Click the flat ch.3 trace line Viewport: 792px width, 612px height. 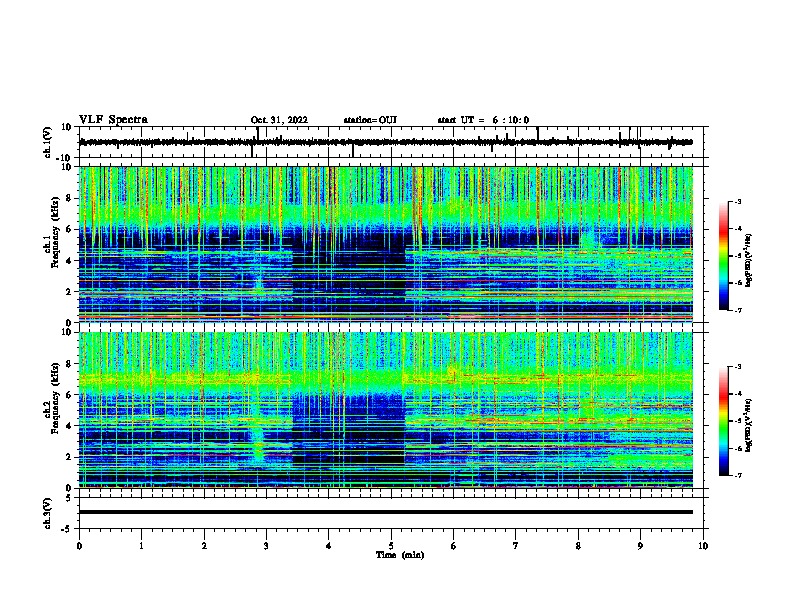pos(385,512)
